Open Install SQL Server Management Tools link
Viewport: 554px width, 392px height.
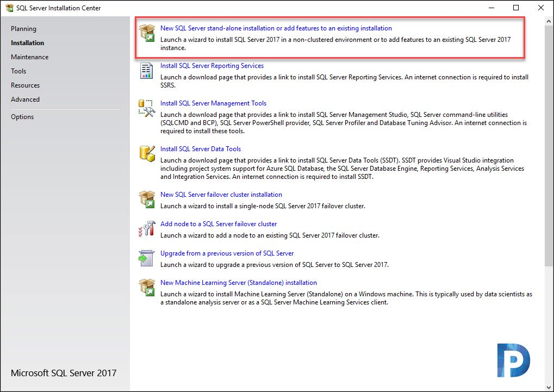pyautogui.click(x=214, y=103)
